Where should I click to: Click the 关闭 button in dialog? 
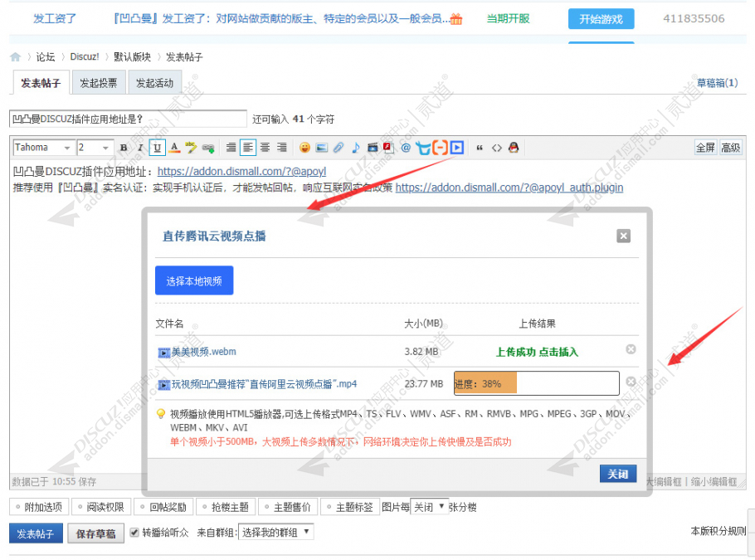click(618, 474)
